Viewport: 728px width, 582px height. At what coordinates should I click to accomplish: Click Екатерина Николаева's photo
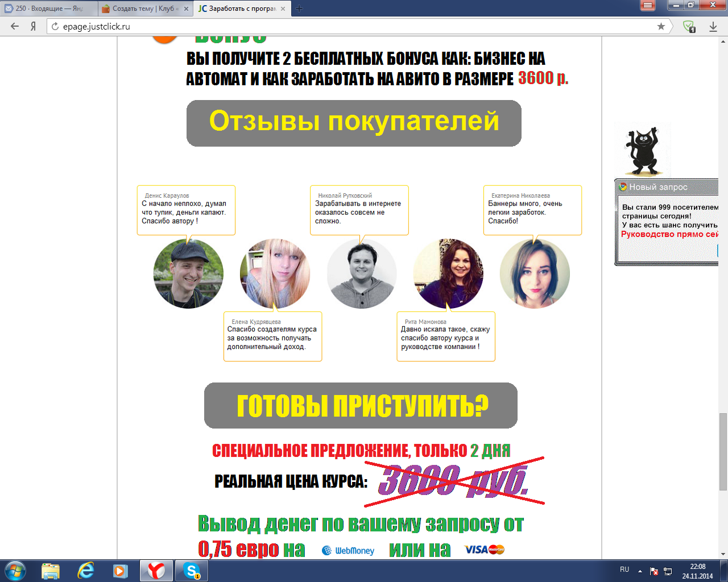click(x=535, y=273)
